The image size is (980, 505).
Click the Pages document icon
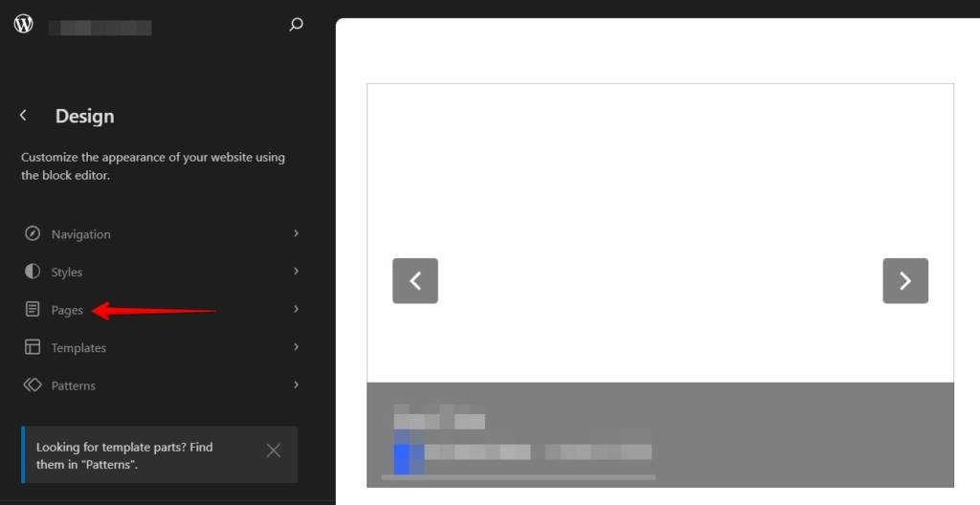click(33, 310)
